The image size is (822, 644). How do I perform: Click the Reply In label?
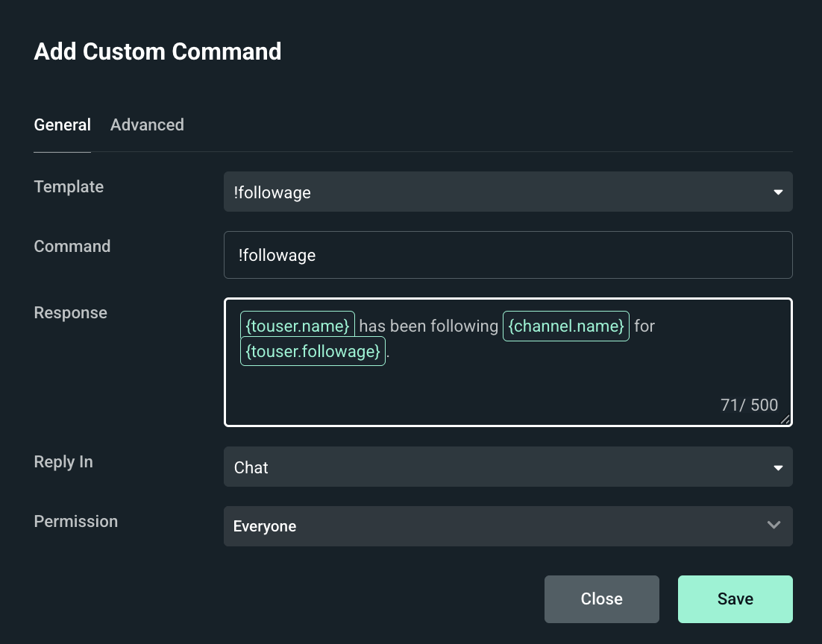click(63, 461)
